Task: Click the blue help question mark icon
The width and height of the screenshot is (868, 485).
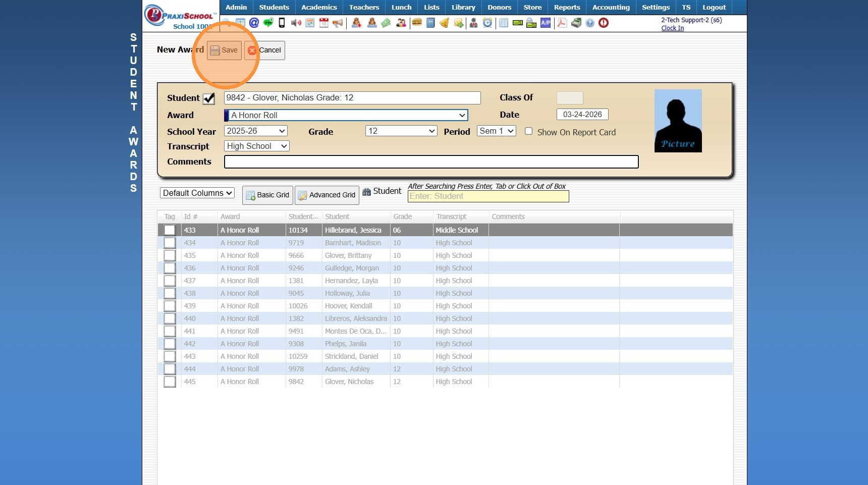Action: pos(590,23)
